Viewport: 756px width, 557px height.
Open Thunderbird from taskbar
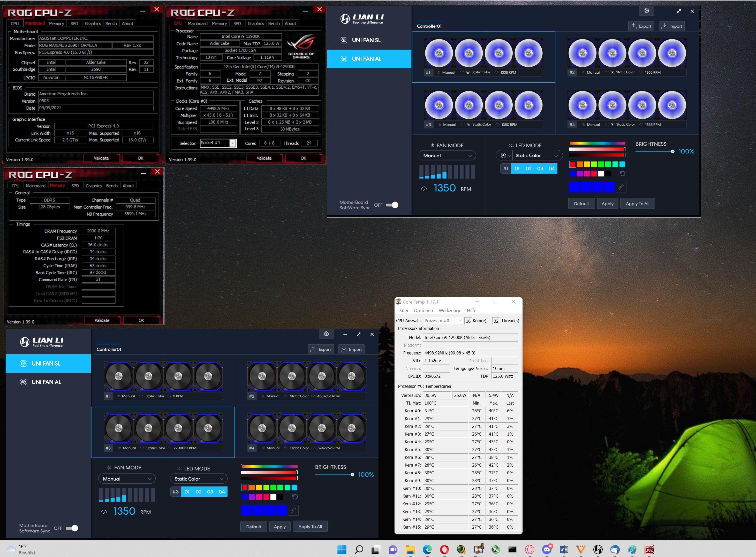pyautogui.click(x=615, y=550)
